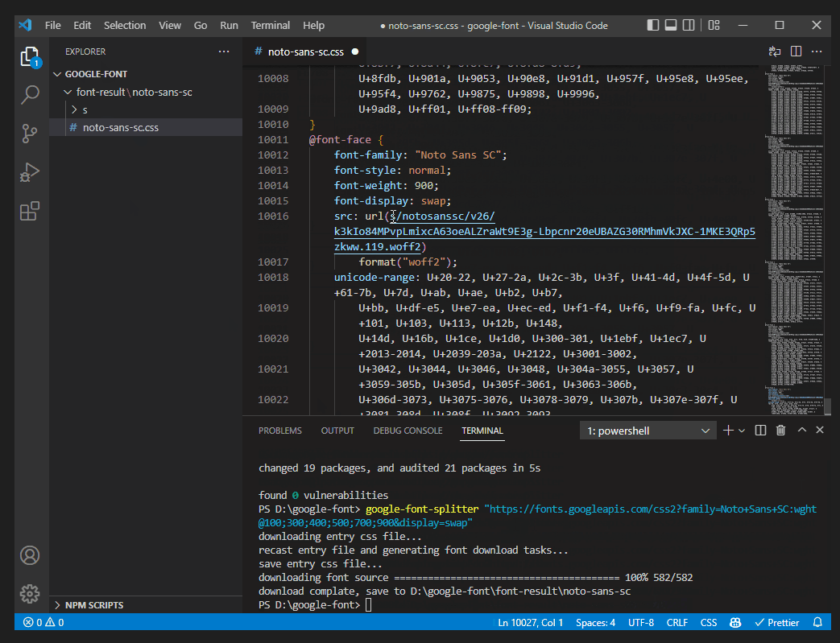Open the Edit menu

point(82,25)
